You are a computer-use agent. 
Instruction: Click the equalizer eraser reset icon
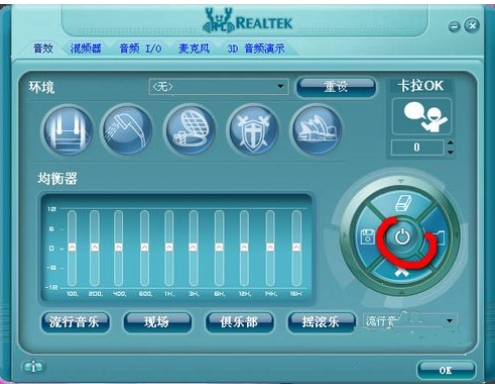click(402, 203)
